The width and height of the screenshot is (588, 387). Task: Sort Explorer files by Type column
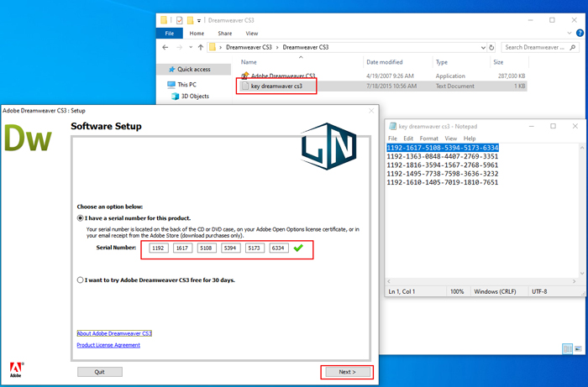[x=442, y=62]
